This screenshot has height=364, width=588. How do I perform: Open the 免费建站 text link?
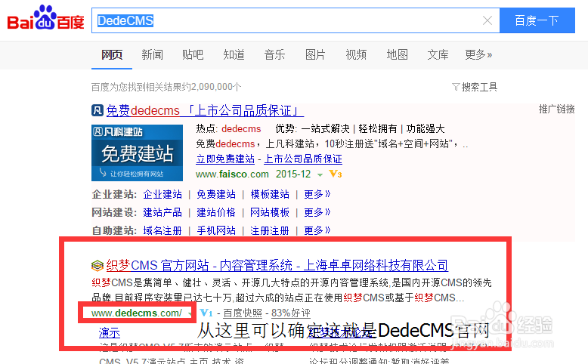click(x=216, y=194)
